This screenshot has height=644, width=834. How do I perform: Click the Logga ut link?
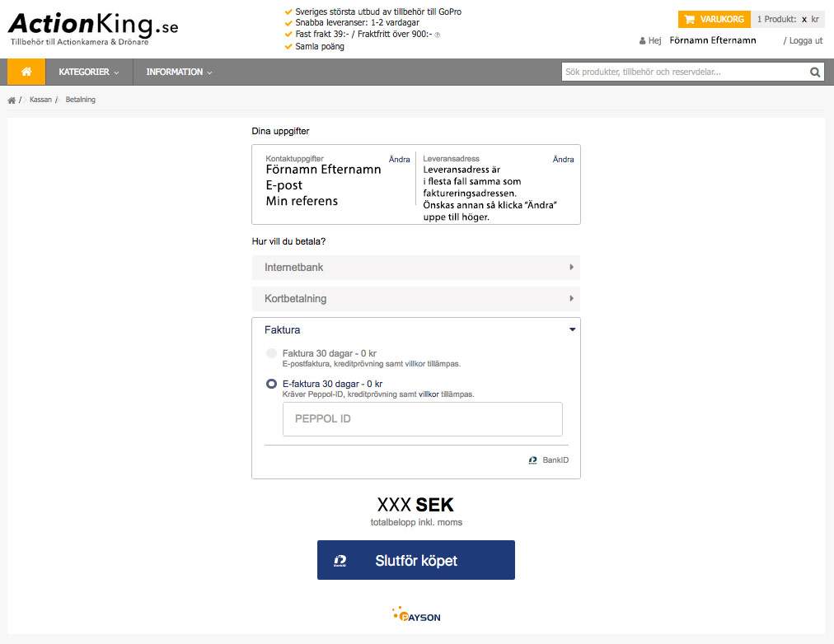click(x=805, y=40)
